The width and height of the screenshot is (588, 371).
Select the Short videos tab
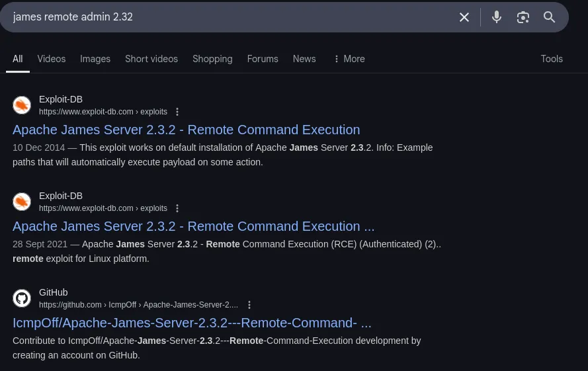pyautogui.click(x=151, y=59)
